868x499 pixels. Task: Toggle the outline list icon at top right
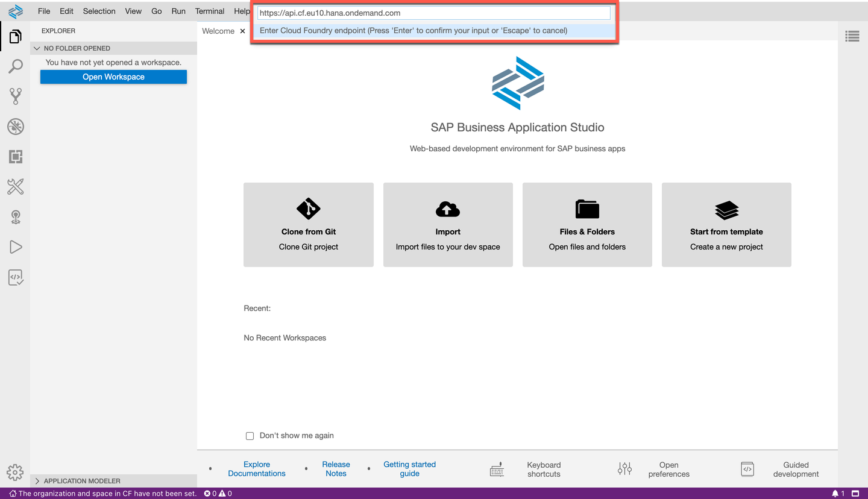coord(852,37)
